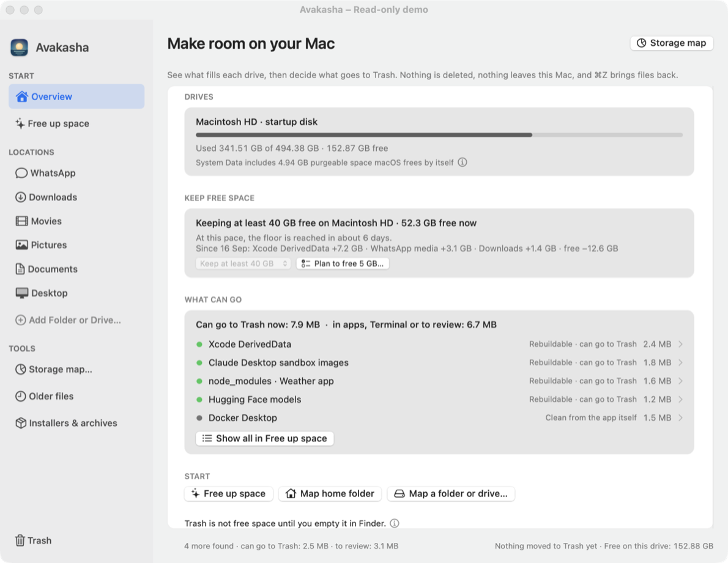The width and height of the screenshot is (728, 563).
Task: Click Show all in Free up space
Action: pyautogui.click(x=265, y=438)
